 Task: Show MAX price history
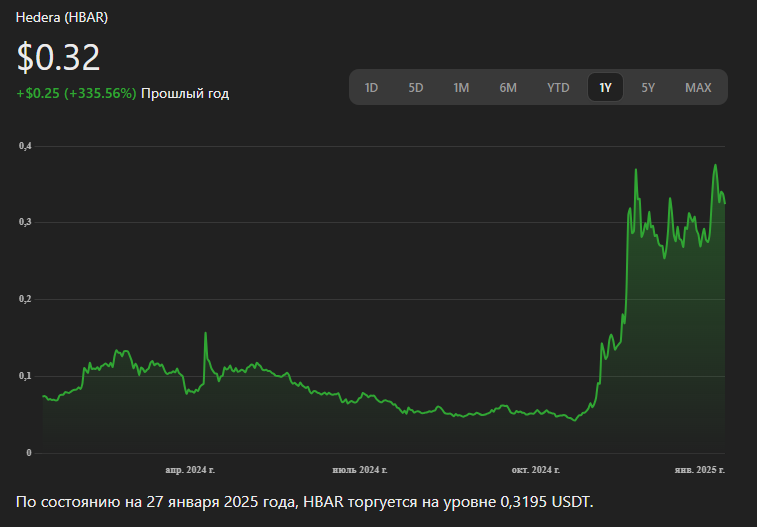[698, 87]
